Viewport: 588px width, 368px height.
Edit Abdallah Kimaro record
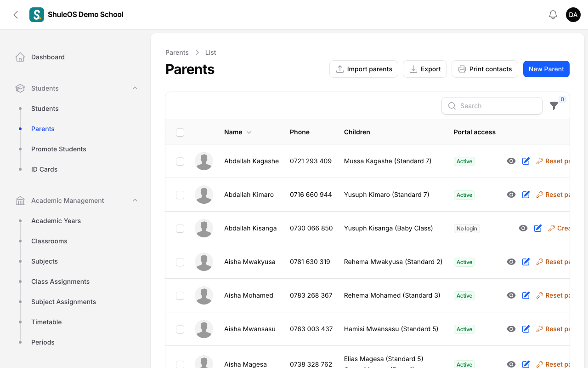pos(526,195)
